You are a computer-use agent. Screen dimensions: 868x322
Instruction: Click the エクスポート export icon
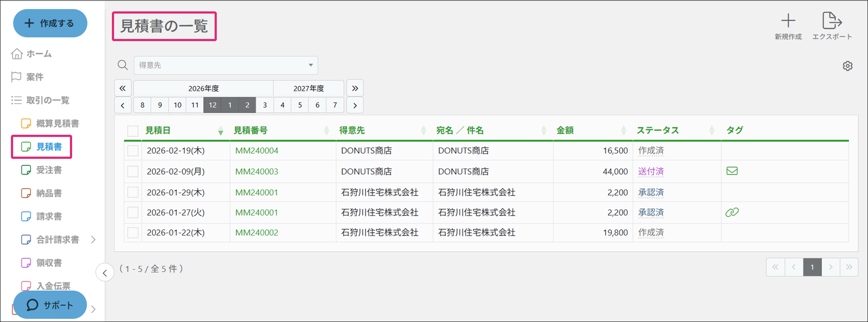tap(832, 21)
